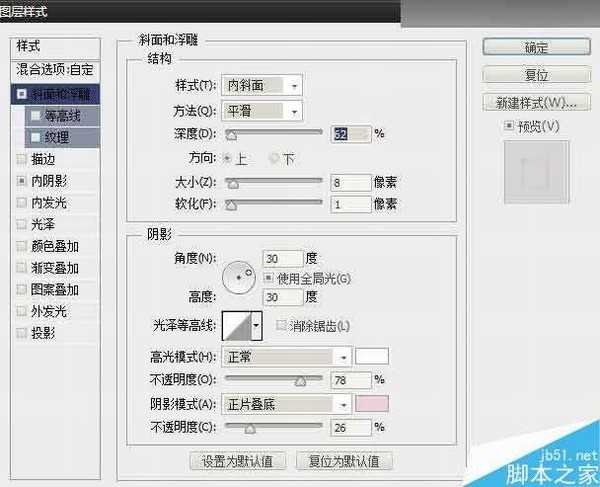Click the 设置为默认值 button
Screen dimensions: 600x487
pyautogui.click(x=239, y=461)
